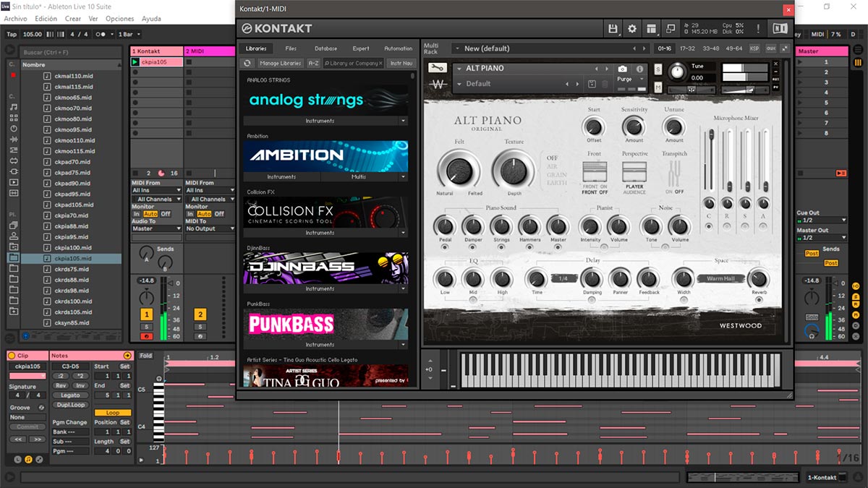Image resolution: width=868 pixels, height=488 pixels.
Task: Select channel page 17-32
Action: [x=687, y=48]
